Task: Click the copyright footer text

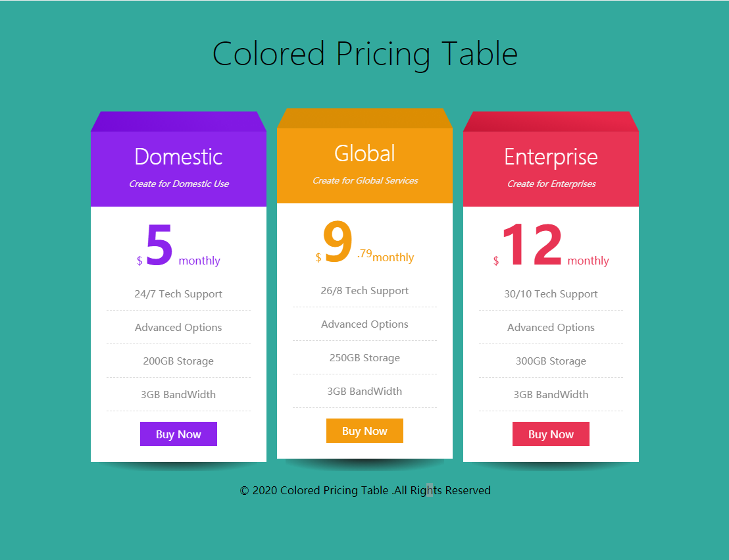Action: pyautogui.click(x=365, y=490)
